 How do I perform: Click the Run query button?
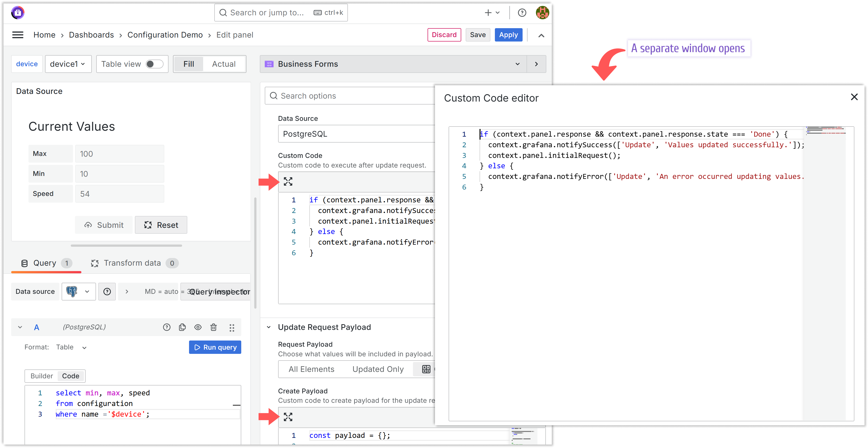pyautogui.click(x=215, y=347)
